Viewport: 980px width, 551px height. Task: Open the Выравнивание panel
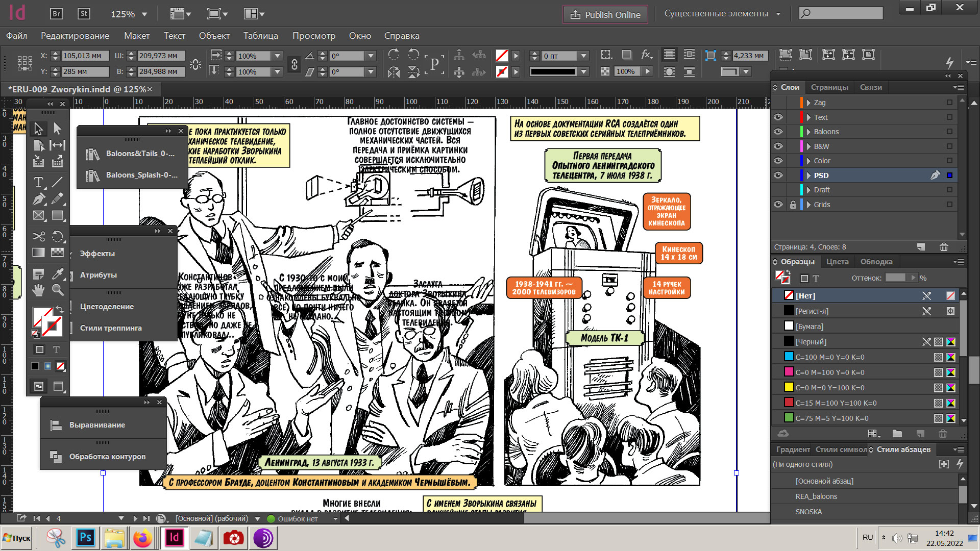[97, 425]
